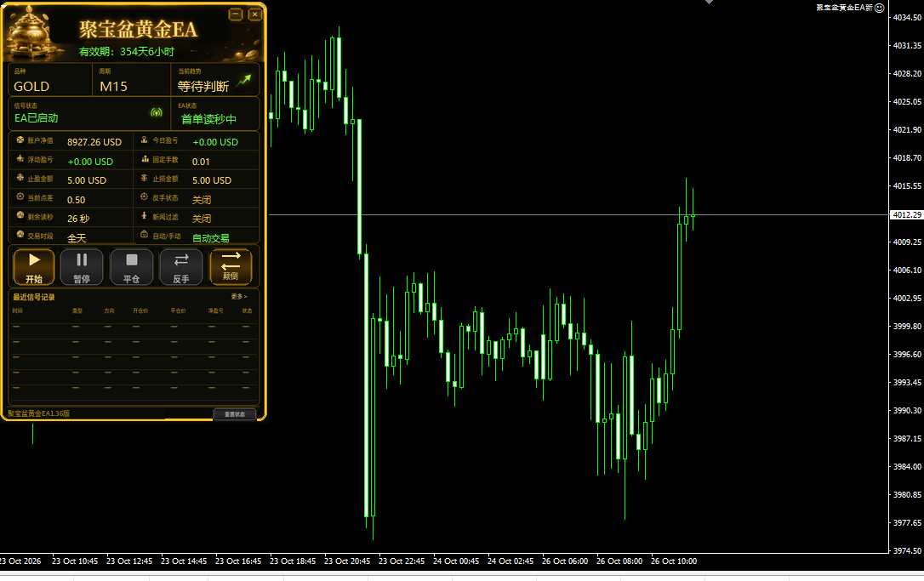The image size is (924, 581).
Task: Click the 止盈金额 row icon
Action: (x=20, y=178)
